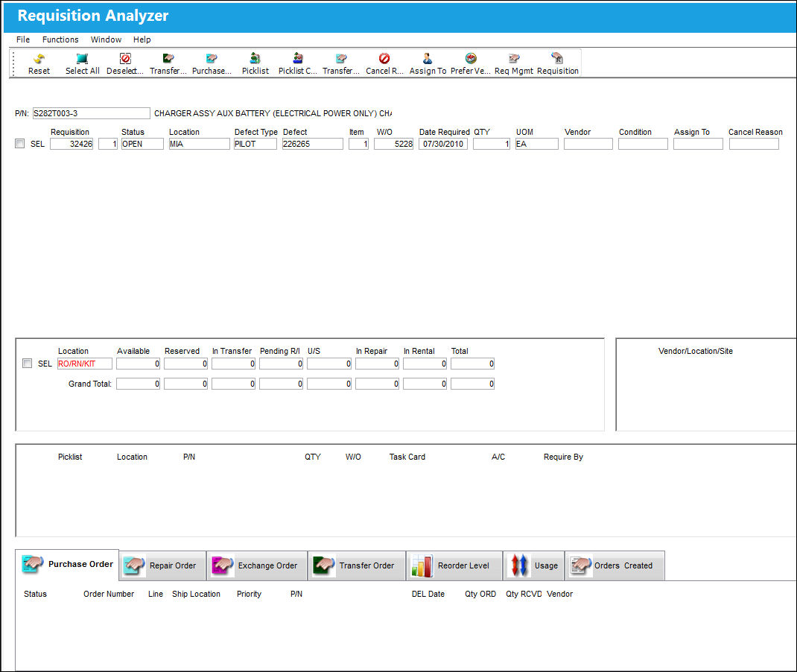Tick the SEL checkbox for requisition 32426
Screen dimensions: 797x672
(x=20, y=143)
